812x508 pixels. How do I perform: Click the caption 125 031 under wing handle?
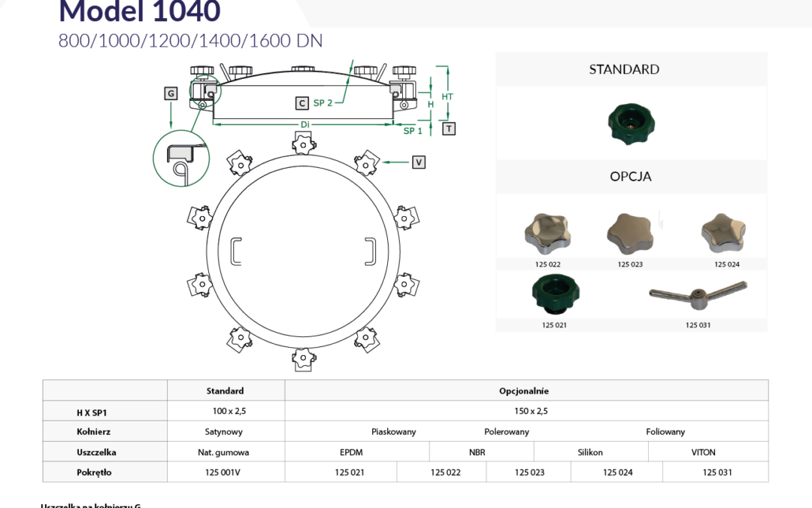[x=698, y=325]
